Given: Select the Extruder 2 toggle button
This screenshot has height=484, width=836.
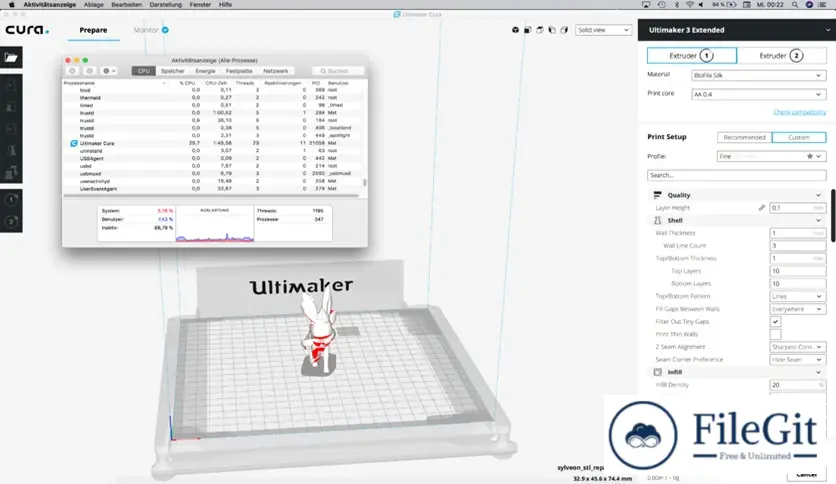Looking at the screenshot, I should (x=781, y=55).
